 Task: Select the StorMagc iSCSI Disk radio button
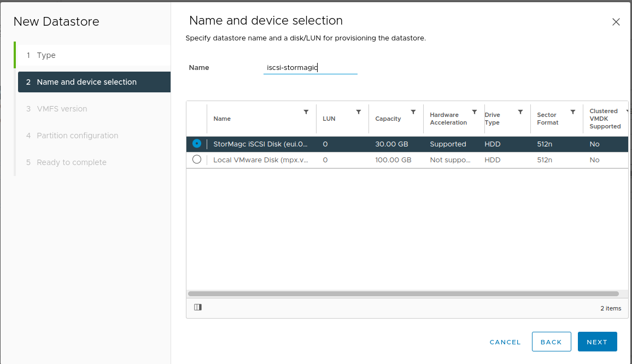pos(197,144)
